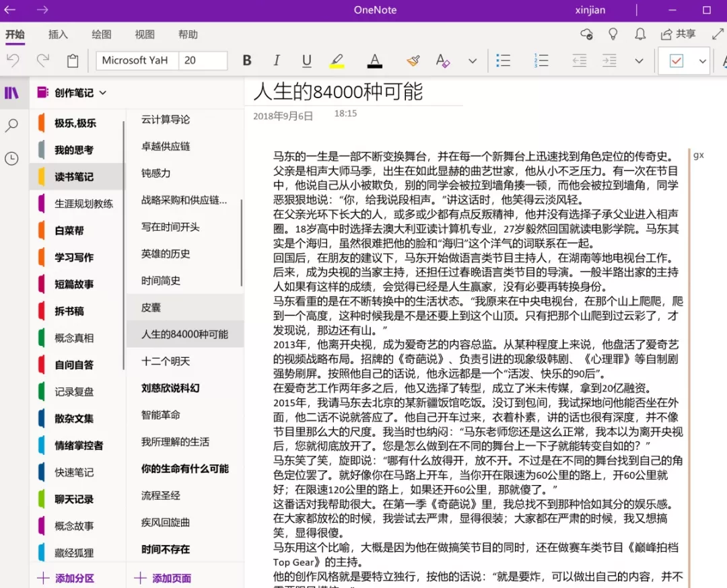This screenshot has height=588, width=727.
Task: Switch to the 绘图 tab
Action: pyautogui.click(x=102, y=34)
